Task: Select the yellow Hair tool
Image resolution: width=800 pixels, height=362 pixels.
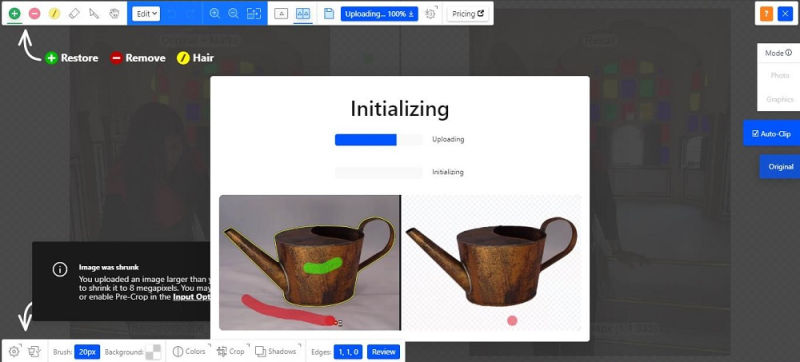Action: (x=55, y=14)
